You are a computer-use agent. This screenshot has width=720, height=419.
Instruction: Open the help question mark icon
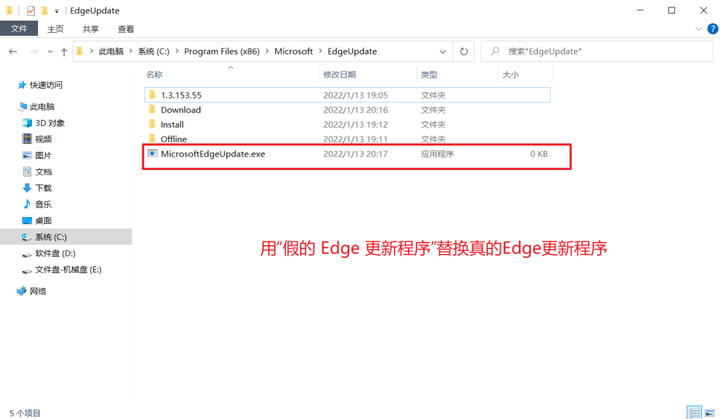pos(713,29)
